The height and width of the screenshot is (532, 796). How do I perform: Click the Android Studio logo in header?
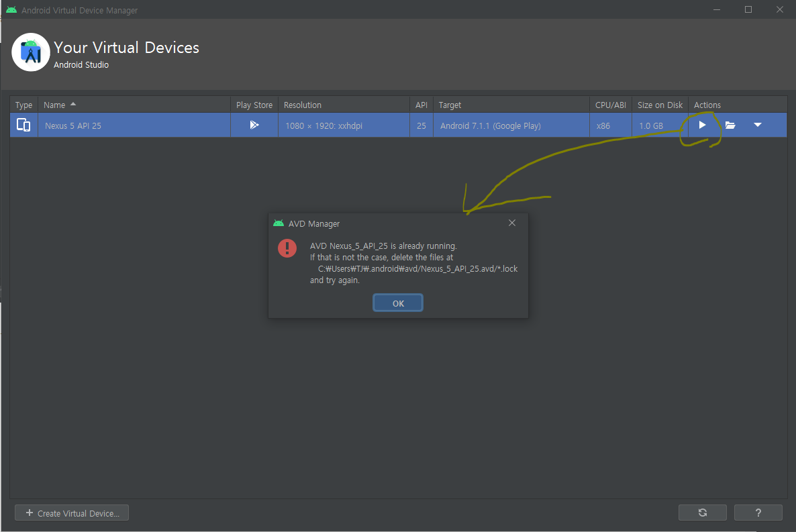[31, 52]
